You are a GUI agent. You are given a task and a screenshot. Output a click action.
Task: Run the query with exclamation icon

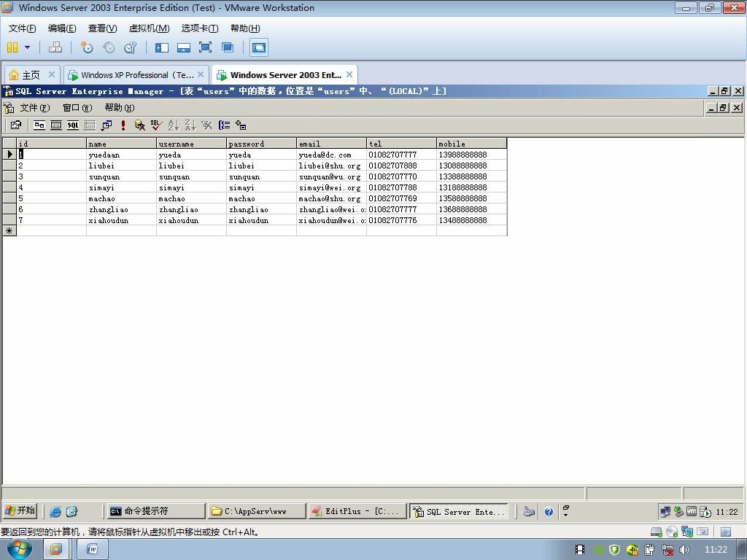coord(123,125)
